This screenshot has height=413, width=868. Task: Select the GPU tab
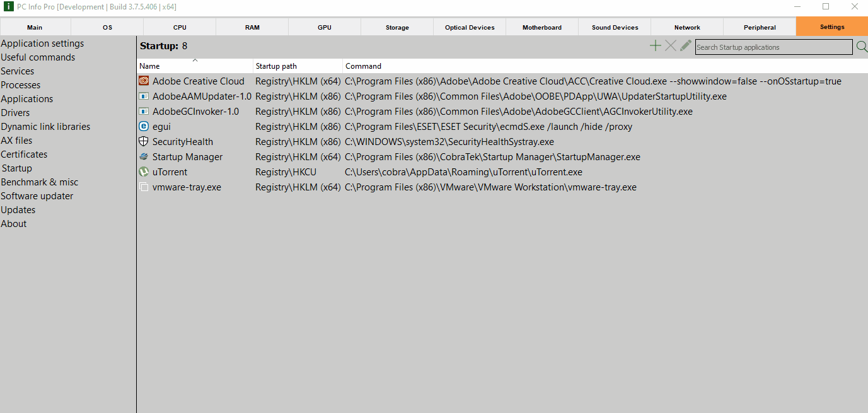point(325,27)
